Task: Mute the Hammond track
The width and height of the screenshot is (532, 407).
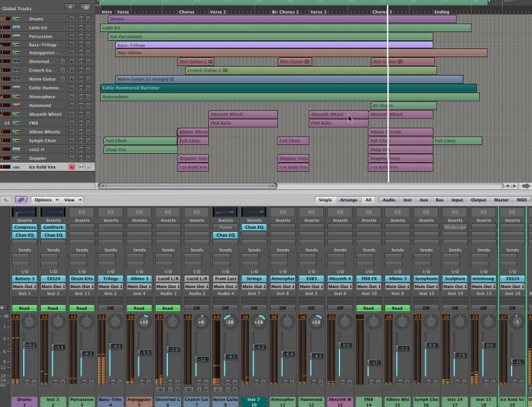Action: click(81, 105)
